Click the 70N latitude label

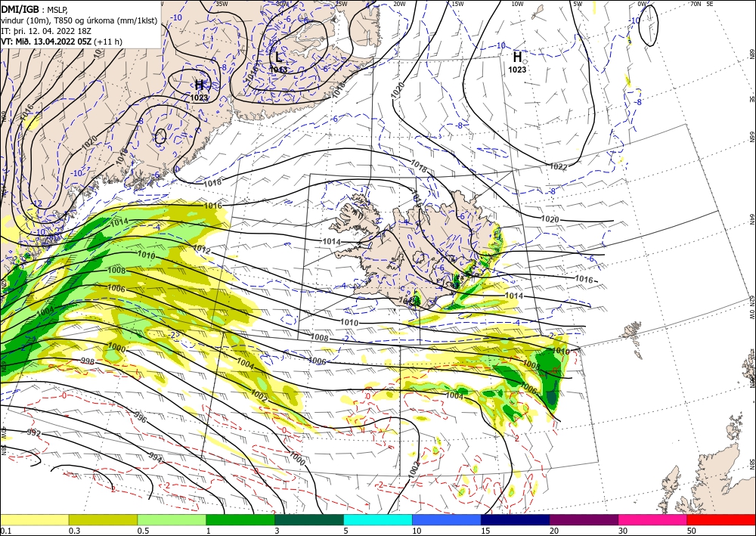point(696,4)
